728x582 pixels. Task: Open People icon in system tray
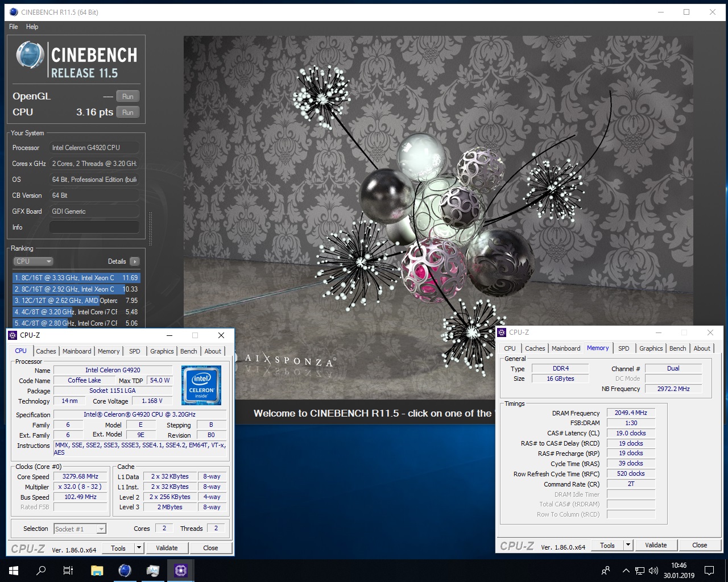coord(606,571)
